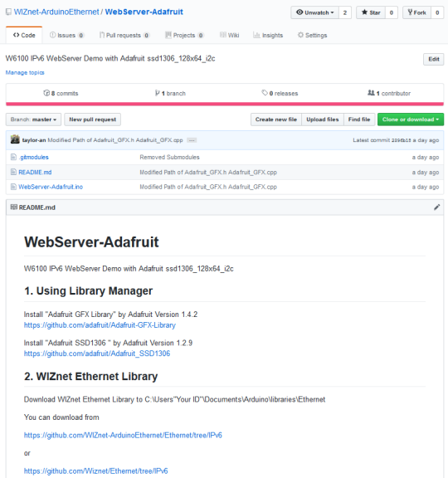The width and height of the screenshot is (448, 478).
Task: Click the '2. WIZnet Ethernet Library' heading
Action: (90, 377)
